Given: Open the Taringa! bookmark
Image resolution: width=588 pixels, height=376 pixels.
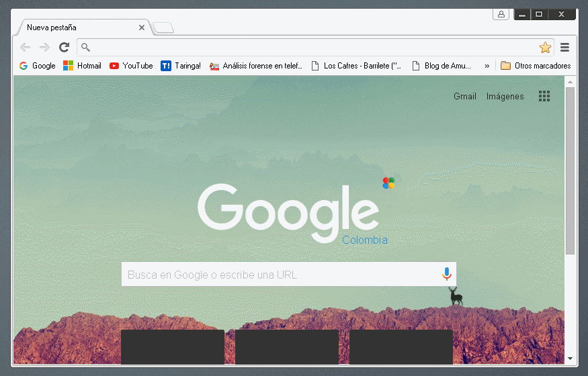Looking at the screenshot, I should pos(181,66).
